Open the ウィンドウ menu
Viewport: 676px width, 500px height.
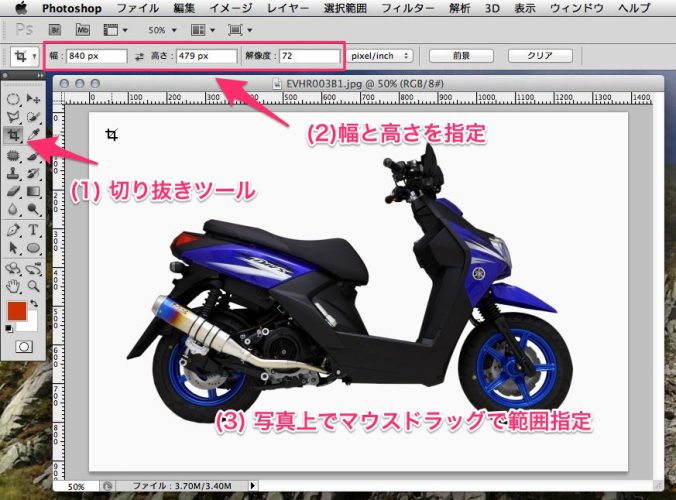(576, 8)
